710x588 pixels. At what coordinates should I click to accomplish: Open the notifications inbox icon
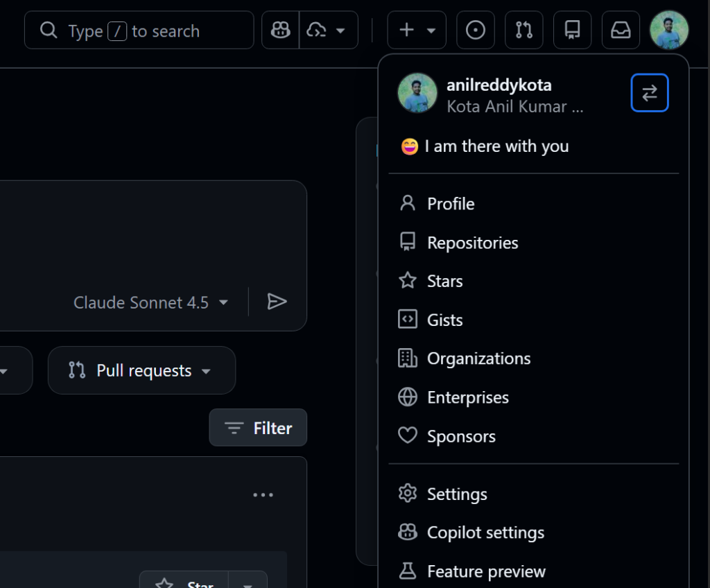(x=620, y=31)
